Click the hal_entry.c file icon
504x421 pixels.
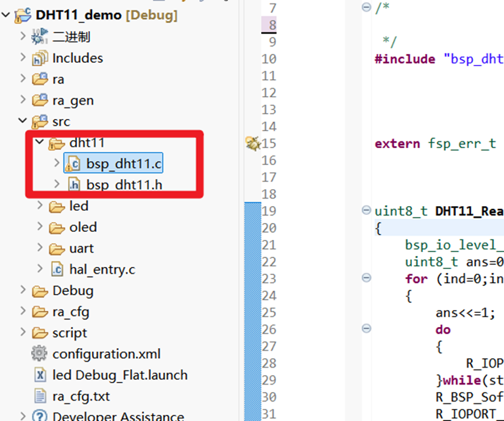58,269
